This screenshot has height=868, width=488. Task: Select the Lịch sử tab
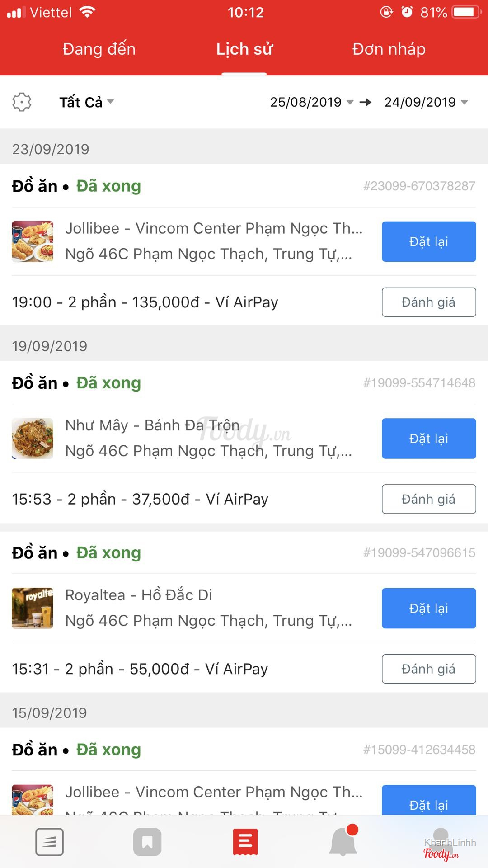[244, 49]
